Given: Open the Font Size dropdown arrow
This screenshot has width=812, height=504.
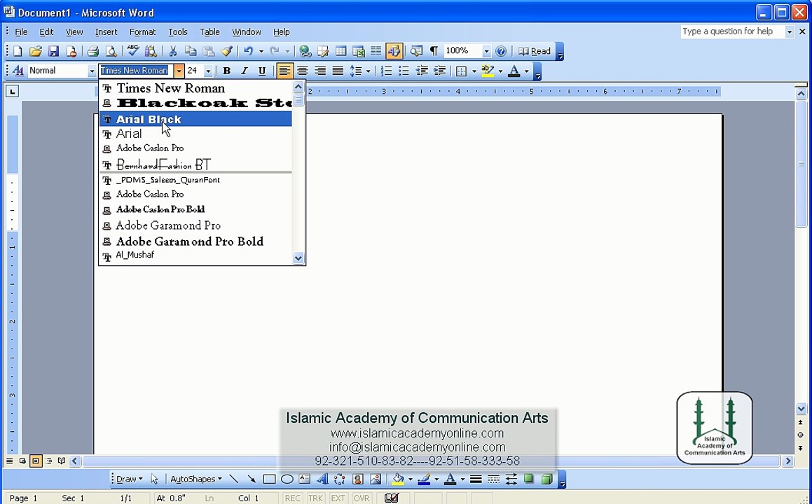Looking at the screenshot, I should [208, 71].
